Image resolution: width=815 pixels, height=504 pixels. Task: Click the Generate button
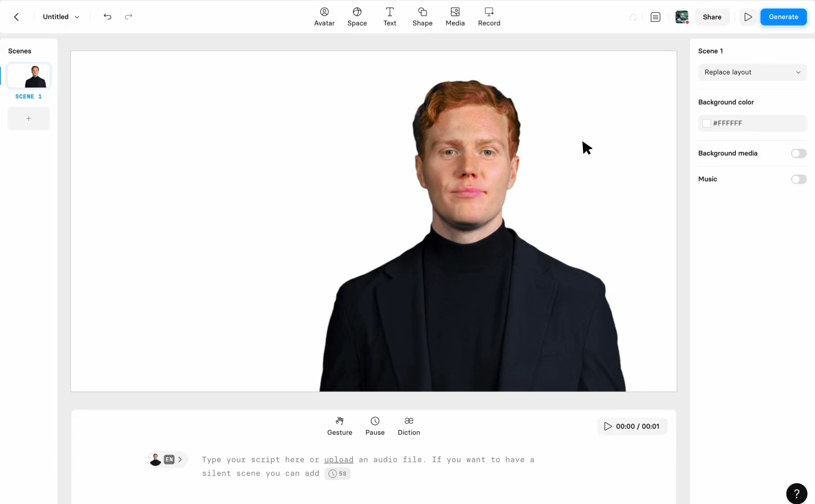[x=783, y=17]
